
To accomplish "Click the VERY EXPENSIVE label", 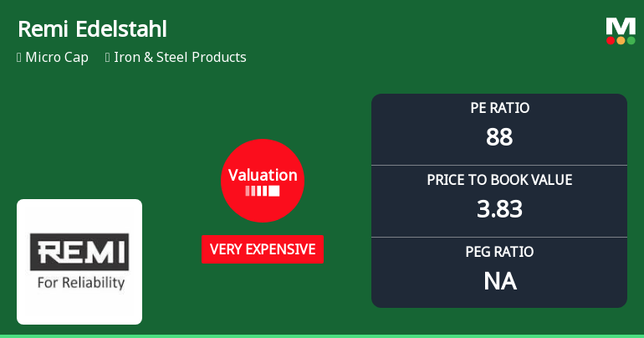I will click(263, 249).
